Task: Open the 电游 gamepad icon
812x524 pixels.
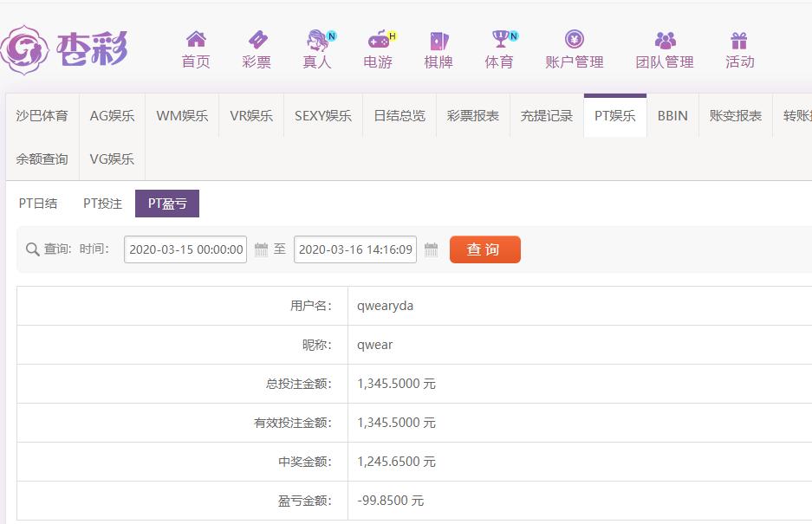Action: tap(379, 39)
